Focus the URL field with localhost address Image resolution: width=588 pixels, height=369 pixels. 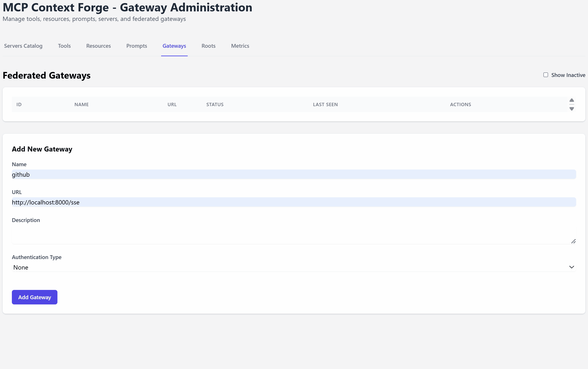[x=294, y=202]
